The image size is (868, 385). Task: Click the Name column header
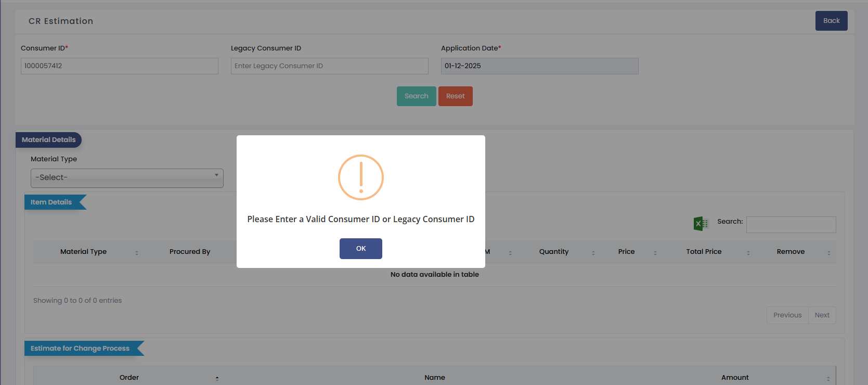435,378
